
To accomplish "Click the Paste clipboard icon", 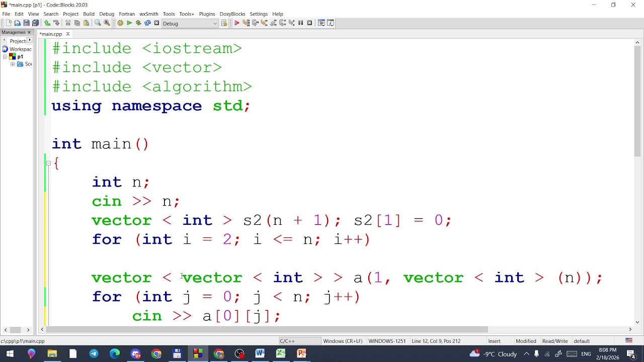I will [x=86, y=23].
